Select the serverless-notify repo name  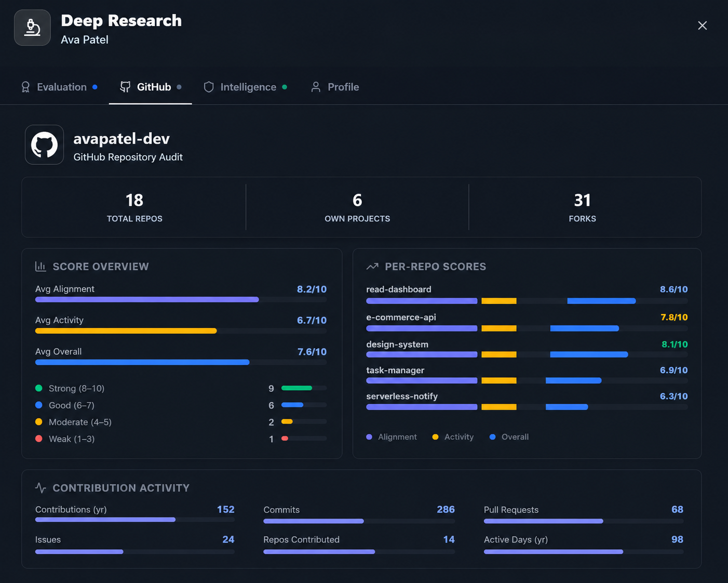pyautogui.click(x=402, y=396)
